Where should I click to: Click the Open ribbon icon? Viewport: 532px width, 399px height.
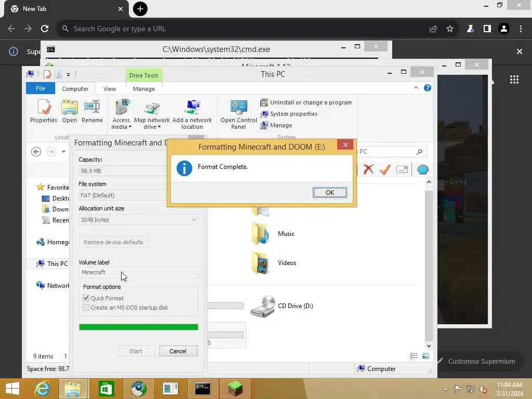click(x=69, y=111)
